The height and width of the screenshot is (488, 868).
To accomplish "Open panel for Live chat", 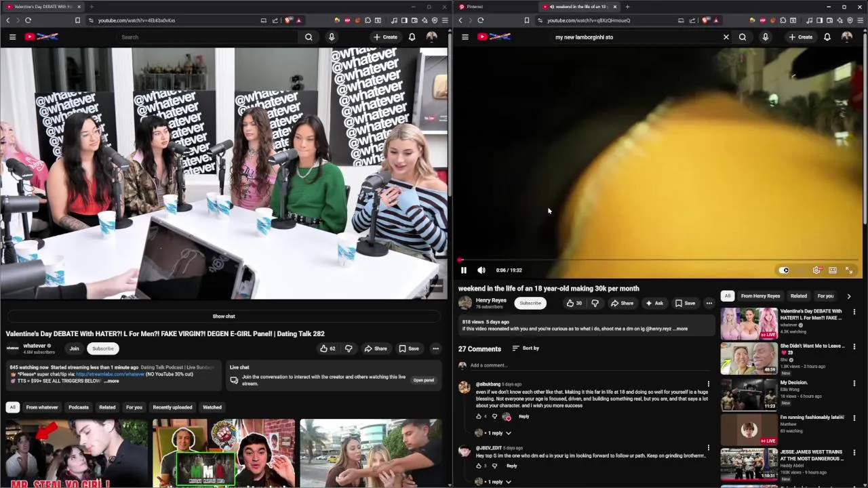I will [424, 380].
